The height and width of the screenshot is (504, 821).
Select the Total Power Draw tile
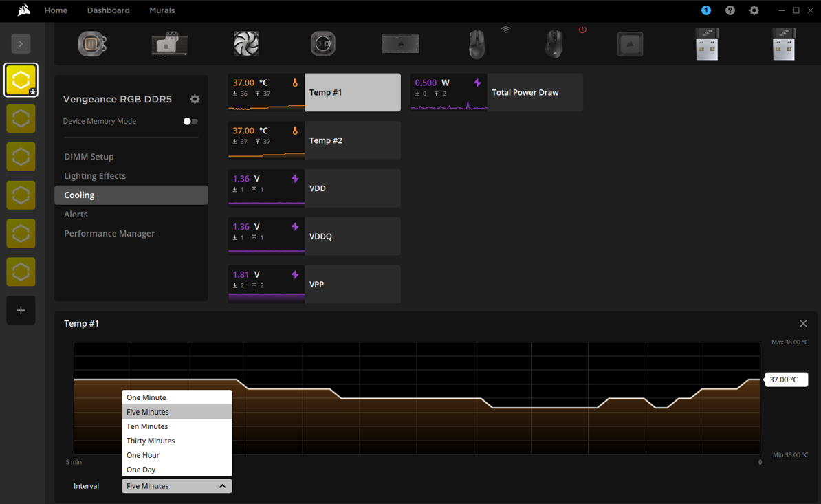(x=497, y=92)
